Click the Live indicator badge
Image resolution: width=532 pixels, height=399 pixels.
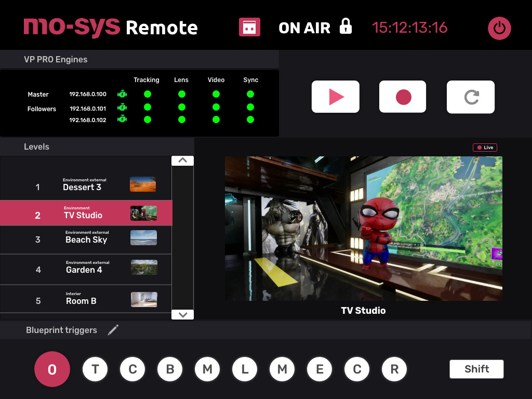[485, 148]
